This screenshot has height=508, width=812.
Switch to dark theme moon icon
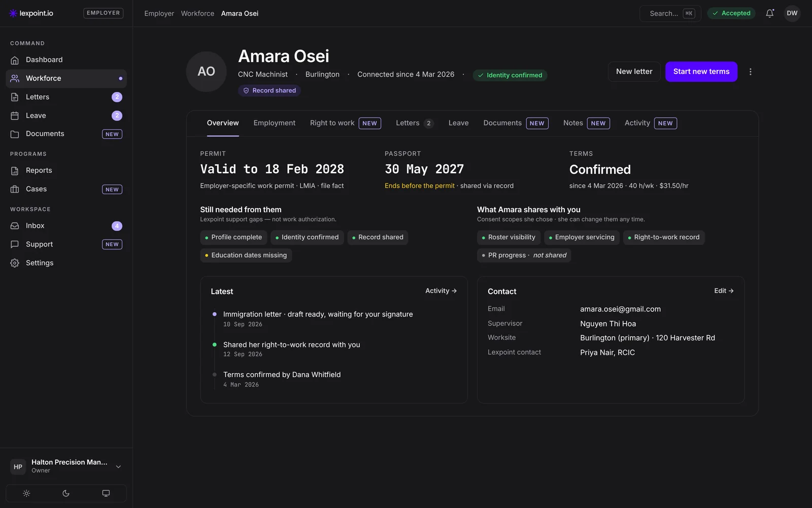pyautogui.click(x=66, y=493)
